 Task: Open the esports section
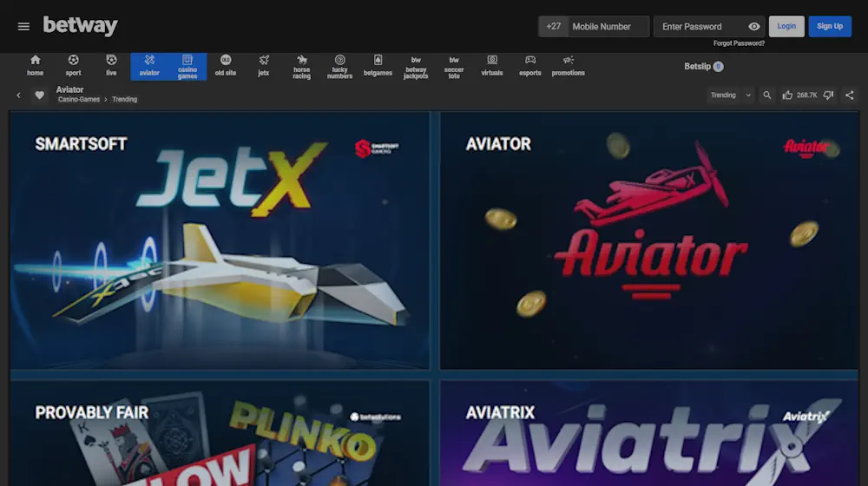tap(529, 66)
